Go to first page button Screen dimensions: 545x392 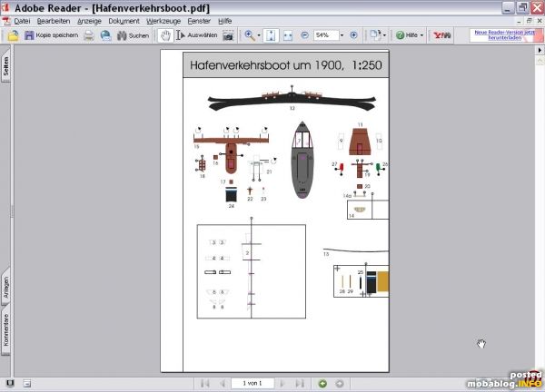click(x=205, y=384)
